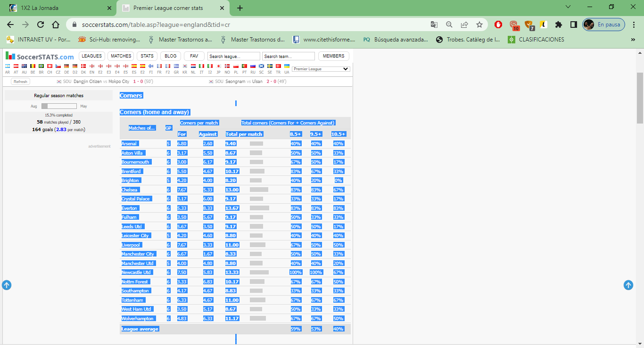This screenshot has width=644, height=348.
Task: Click the zoom-out magnifier icon in address bar
Action: pyautogui.click(x=449, y=25)
